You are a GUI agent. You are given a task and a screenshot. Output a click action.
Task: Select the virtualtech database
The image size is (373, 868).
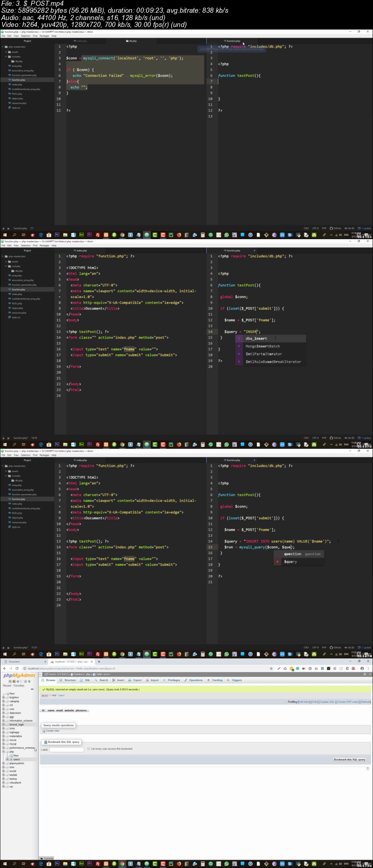[x=15, y=782]
